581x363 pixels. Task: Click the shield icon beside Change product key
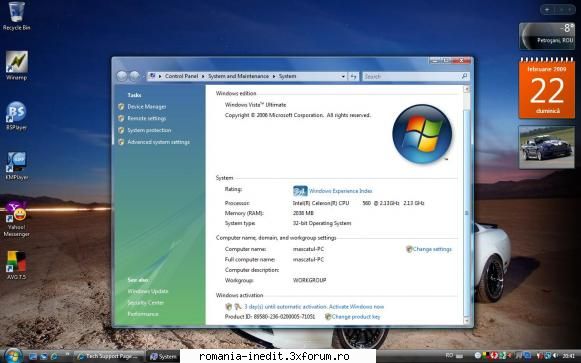click(328, 317)
